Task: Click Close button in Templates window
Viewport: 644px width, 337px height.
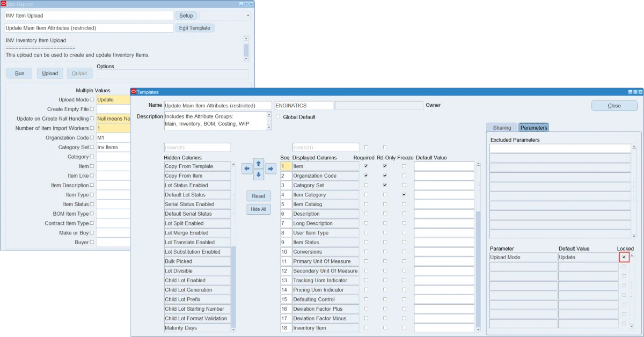Action: [x=614, y=106]
